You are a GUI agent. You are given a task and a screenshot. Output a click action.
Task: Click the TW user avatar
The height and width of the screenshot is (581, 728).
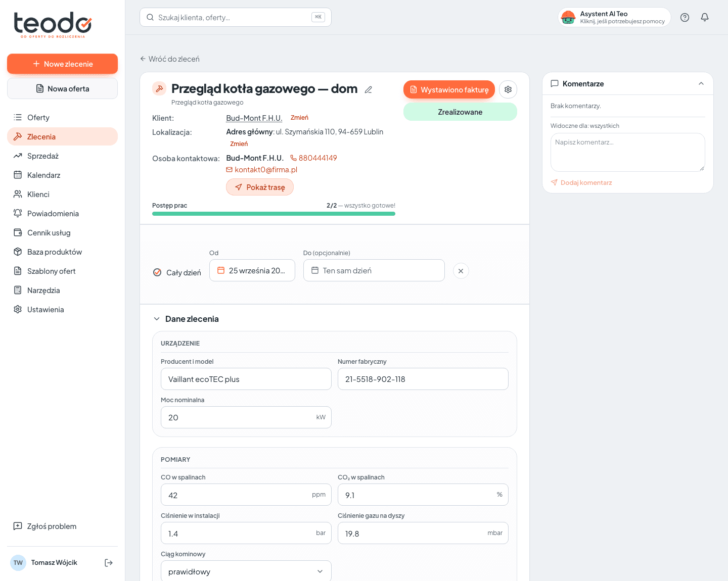[18, 563]
